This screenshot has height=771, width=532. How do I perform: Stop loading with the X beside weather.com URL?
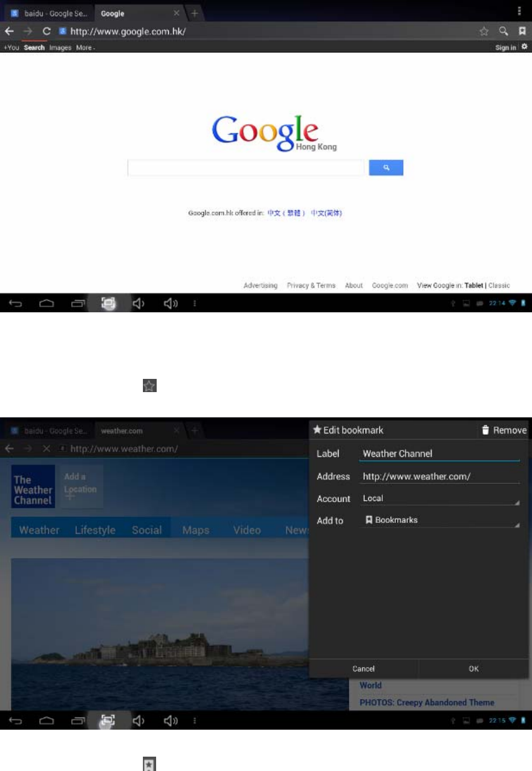[46, 448]
